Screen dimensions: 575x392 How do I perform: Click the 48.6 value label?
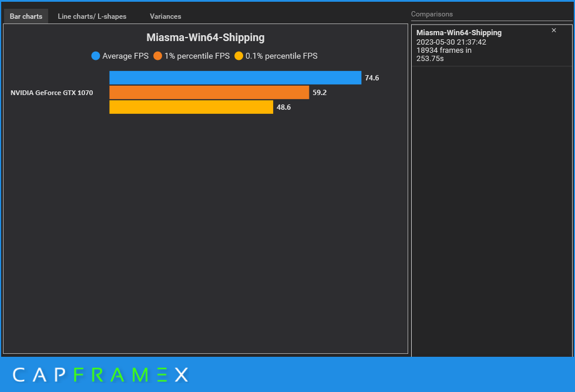(x=284, y=107)
